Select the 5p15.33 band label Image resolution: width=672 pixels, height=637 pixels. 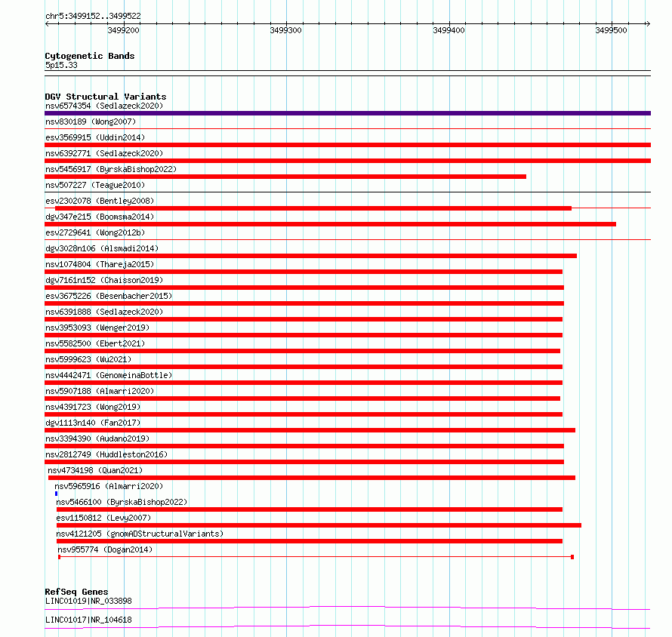(61, 65)
